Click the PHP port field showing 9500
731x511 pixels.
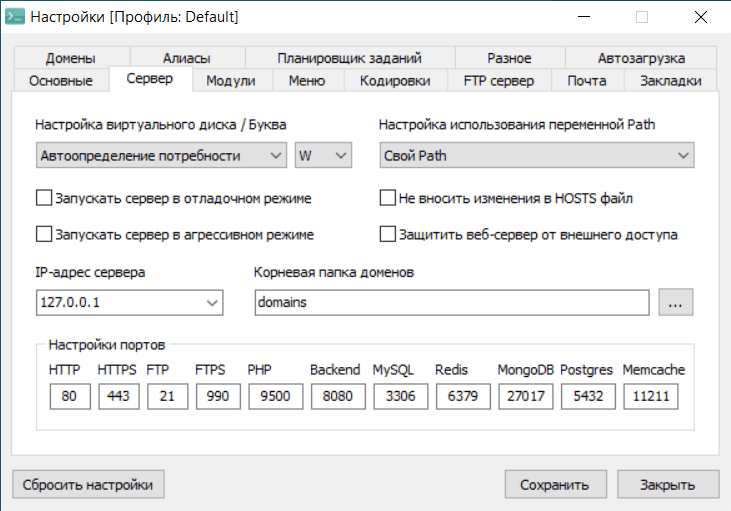(x=276, y=396)
